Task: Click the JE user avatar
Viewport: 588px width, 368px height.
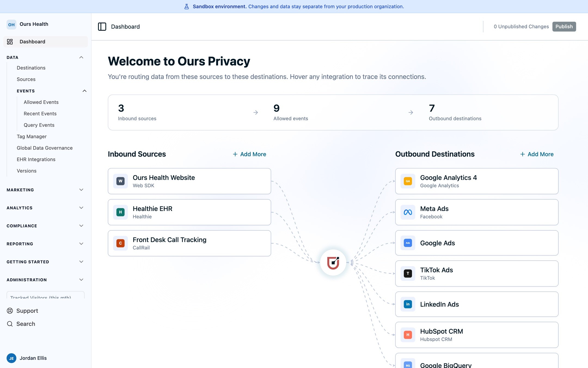Action: coord(11,358)
